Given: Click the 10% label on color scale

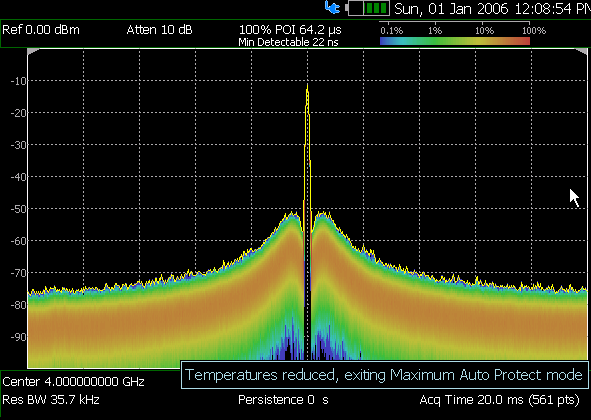Looking at the screenshot, I should (484, 31).
